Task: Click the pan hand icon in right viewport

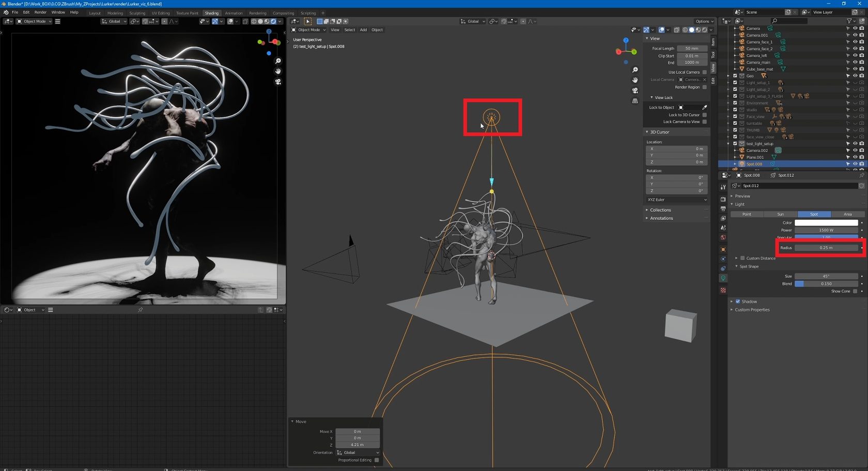Action: (x=635, y=80)
